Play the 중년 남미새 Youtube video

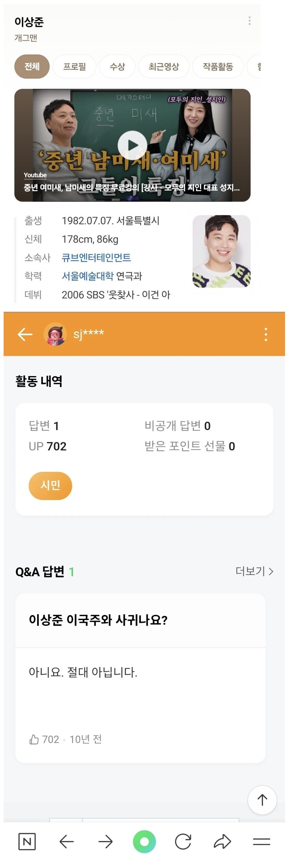pos(132,145)
